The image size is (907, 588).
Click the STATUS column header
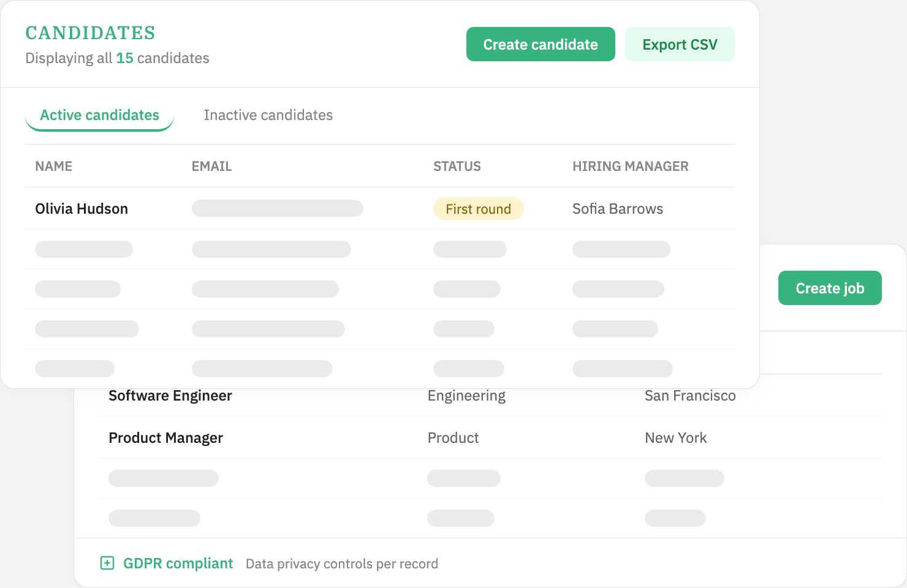(x=457, y=166)
